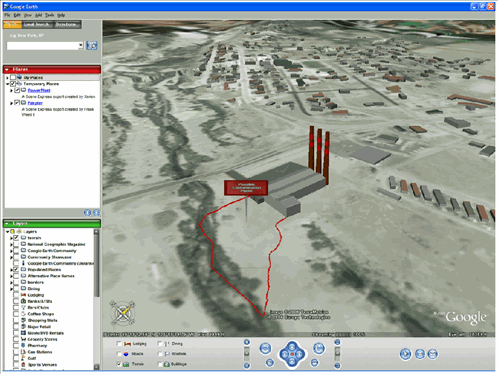Click the small round button beneath rotate-left control
The width and height of the screenshot is (498, 374).
270,362
